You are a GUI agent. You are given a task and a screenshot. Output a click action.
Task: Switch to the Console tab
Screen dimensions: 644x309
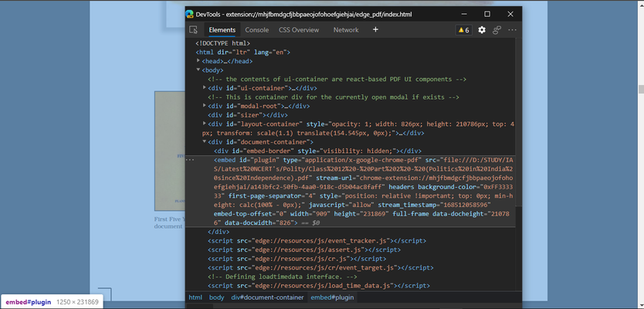coord(257,30)
